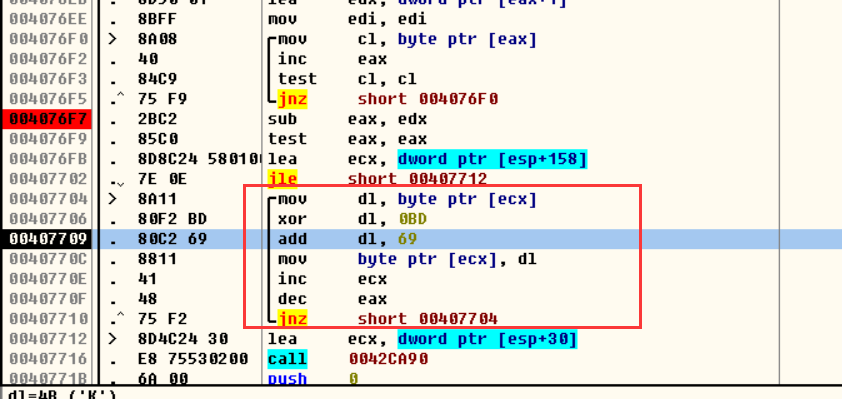The width and height of the screenshot is (842, 399).
Task: Select hex bytes 'E8 75530200'
Action: (193, 359)
